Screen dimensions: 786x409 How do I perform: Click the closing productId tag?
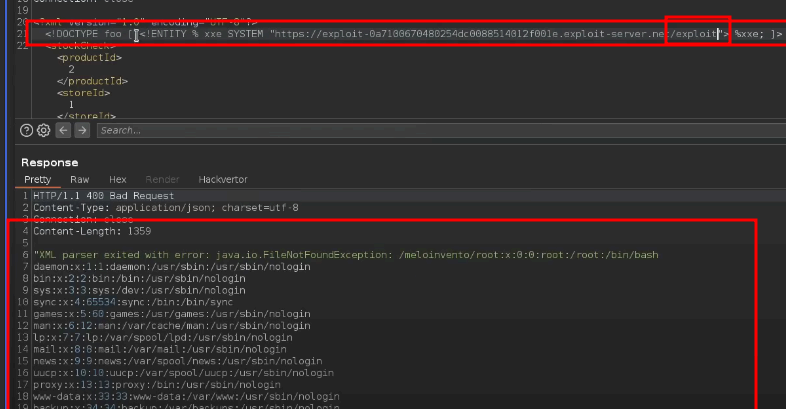[x=93, y=81]
